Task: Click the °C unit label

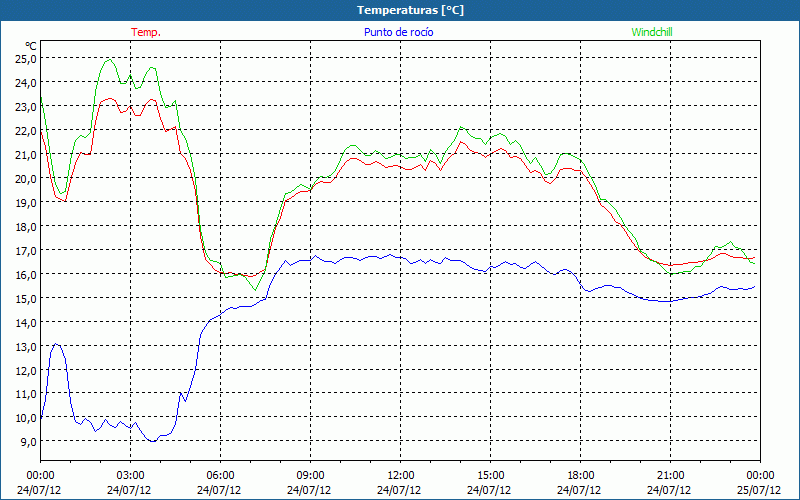Action: tap(31, 46)
